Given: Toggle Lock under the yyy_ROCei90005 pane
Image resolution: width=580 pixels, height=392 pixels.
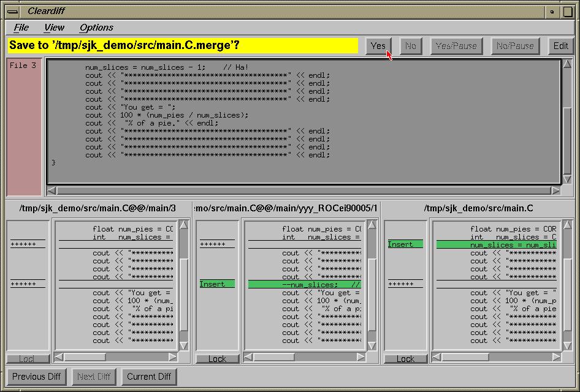Looking at the screenshot, I should tap(217, 359).
